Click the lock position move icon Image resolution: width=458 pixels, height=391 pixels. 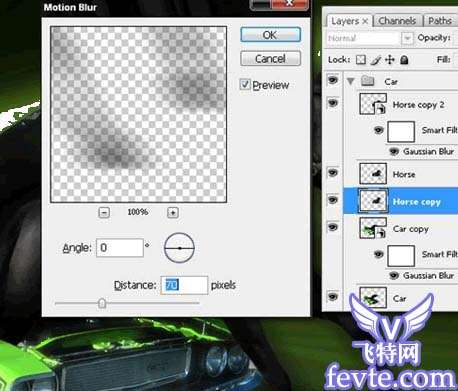(x=390, y=60)
